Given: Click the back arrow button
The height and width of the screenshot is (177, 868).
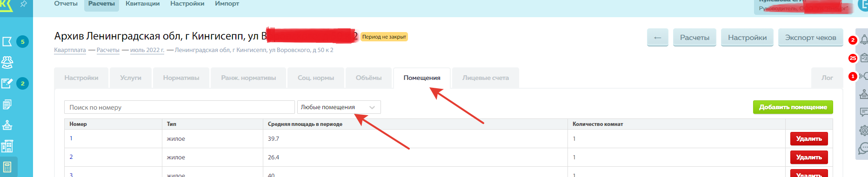Looking at the screenshot, I should tap(658, 38).
